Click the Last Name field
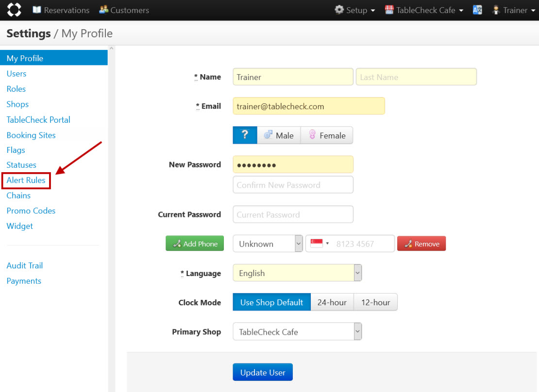Screen dimensions: 539x392 coord(416,77)
